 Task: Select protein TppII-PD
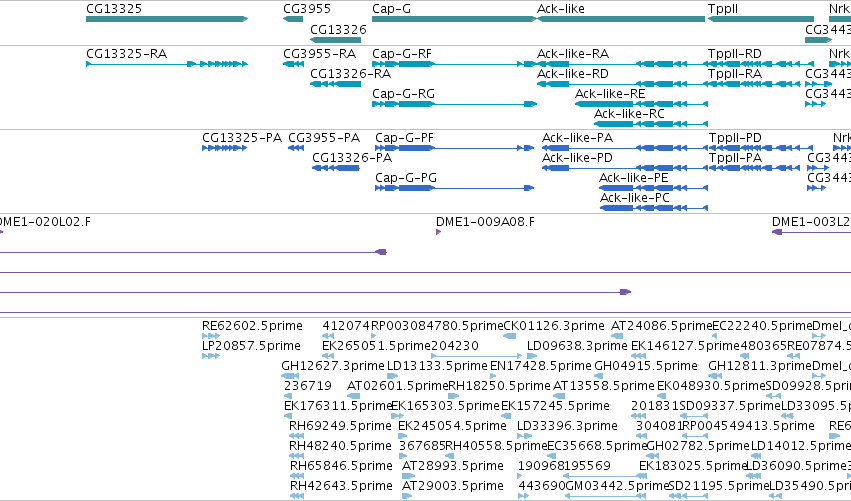(735, 137)
